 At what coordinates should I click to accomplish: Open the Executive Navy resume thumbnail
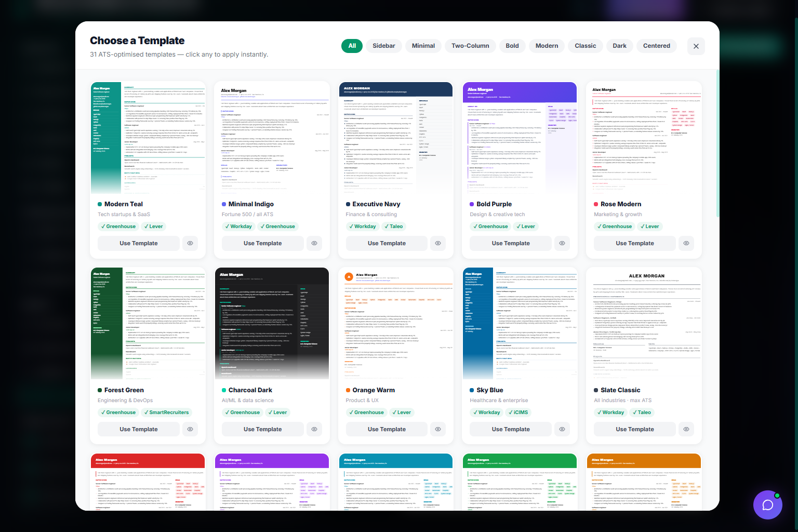pyautogui.click(x=396, y=138)
